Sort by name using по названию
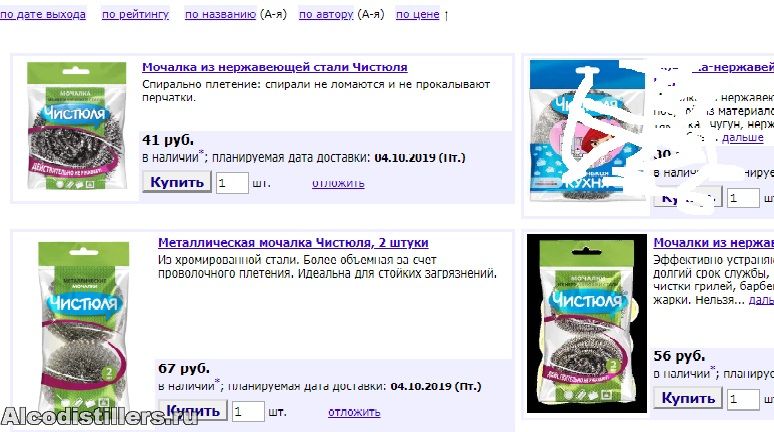The width and height of the screenshot is (774, 432). click(x=220, y=15)
